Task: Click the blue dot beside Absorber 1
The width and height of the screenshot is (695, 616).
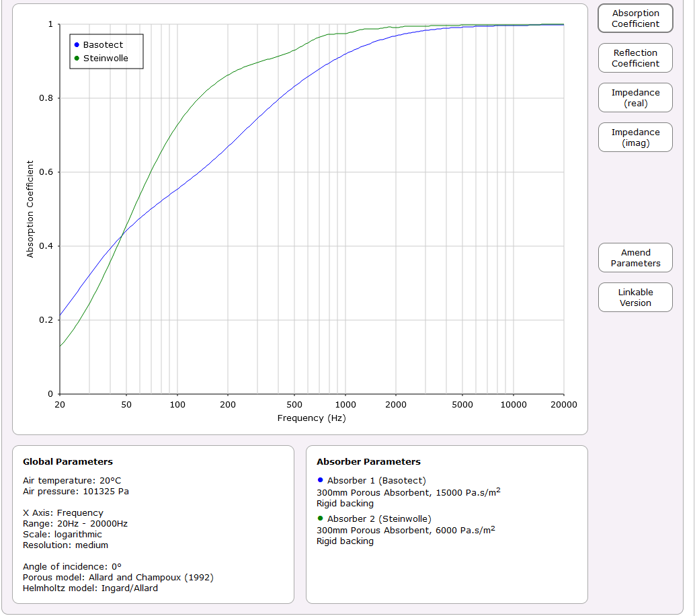Action: pyautogui.click(x=320, y=480)
